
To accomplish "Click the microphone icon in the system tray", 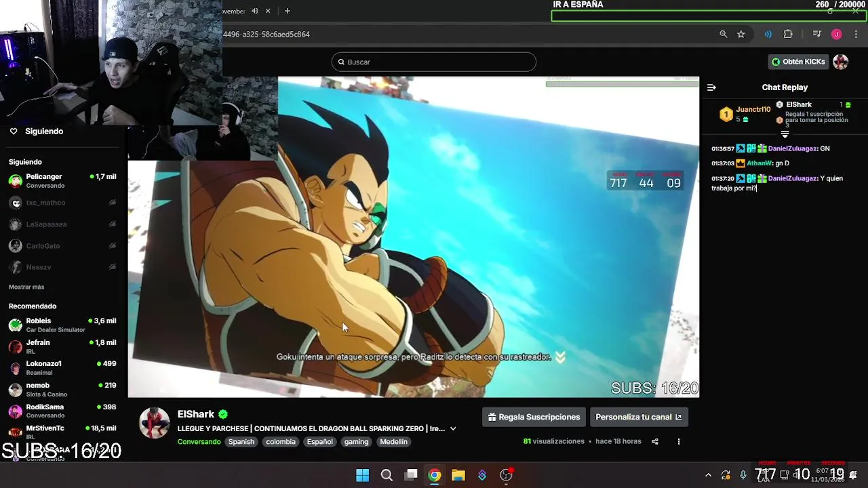I will (743, 475).
